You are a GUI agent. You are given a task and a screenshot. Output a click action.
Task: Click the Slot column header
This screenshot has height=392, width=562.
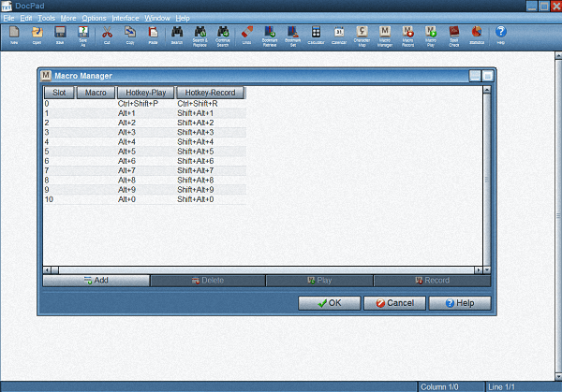[x=59, y=93]
